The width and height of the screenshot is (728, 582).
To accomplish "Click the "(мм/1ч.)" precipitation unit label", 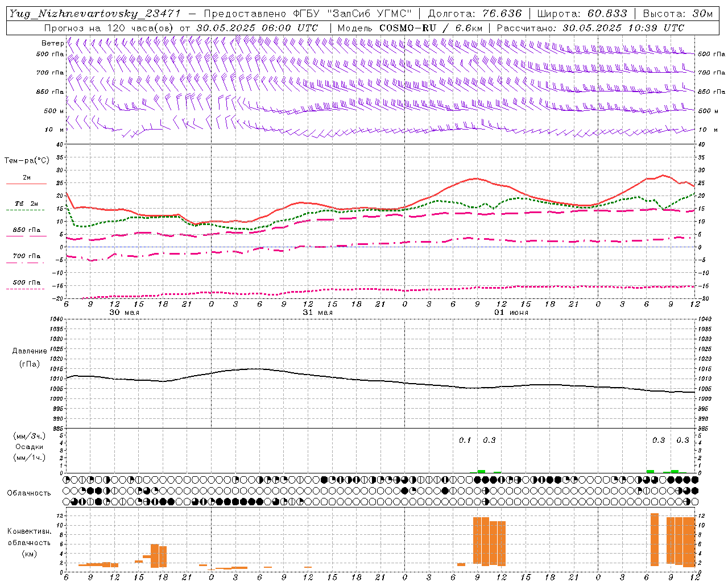I will point(29,458).
